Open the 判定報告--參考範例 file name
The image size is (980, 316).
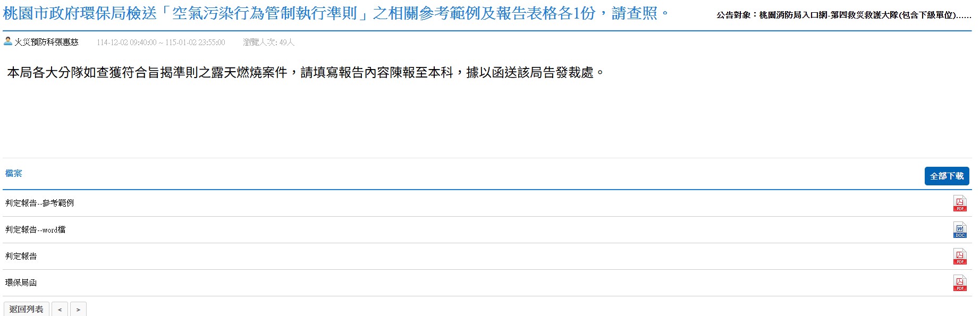(x=40, y=203)
